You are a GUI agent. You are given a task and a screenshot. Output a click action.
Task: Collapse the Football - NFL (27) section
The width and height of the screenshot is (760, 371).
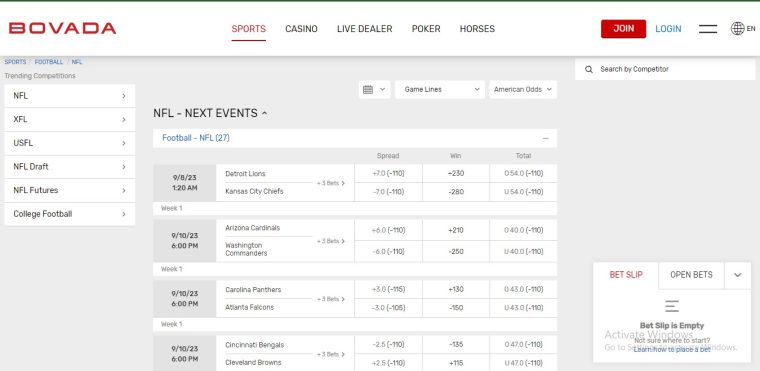(545, 138)
